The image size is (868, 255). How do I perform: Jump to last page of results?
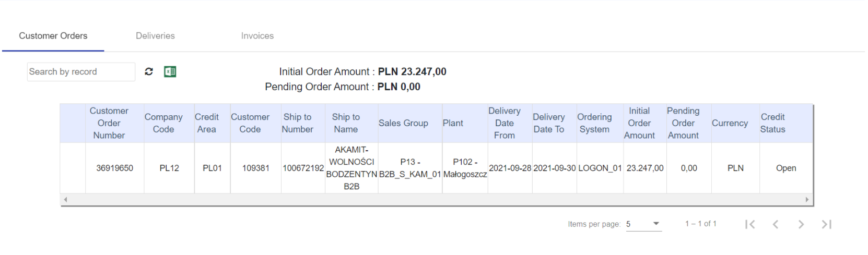[826, 224]
